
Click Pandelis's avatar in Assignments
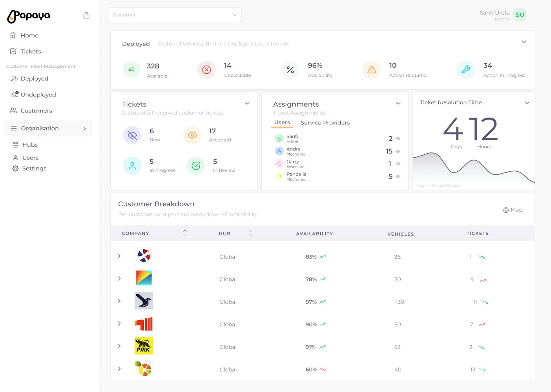(x=279, y=176)
